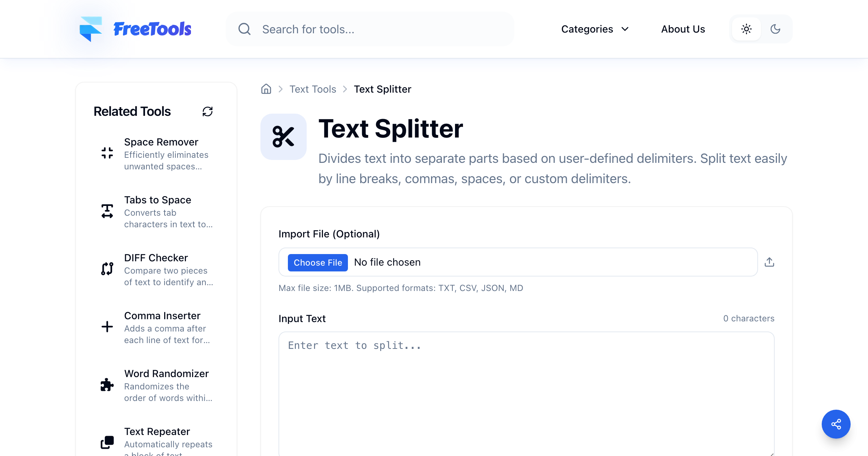The width and height of the screenshot is (868, 456).
Task: Click the Choose File button
Action: (x=318, y=262)
